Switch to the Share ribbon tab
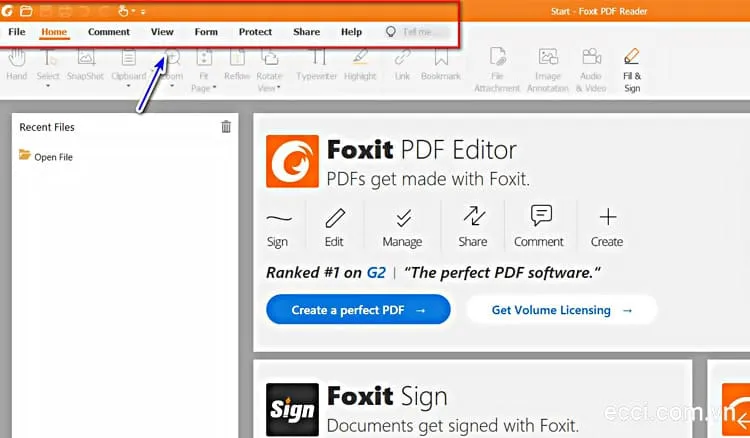Viewport: 750px width, 438px height. click(307, 32)
